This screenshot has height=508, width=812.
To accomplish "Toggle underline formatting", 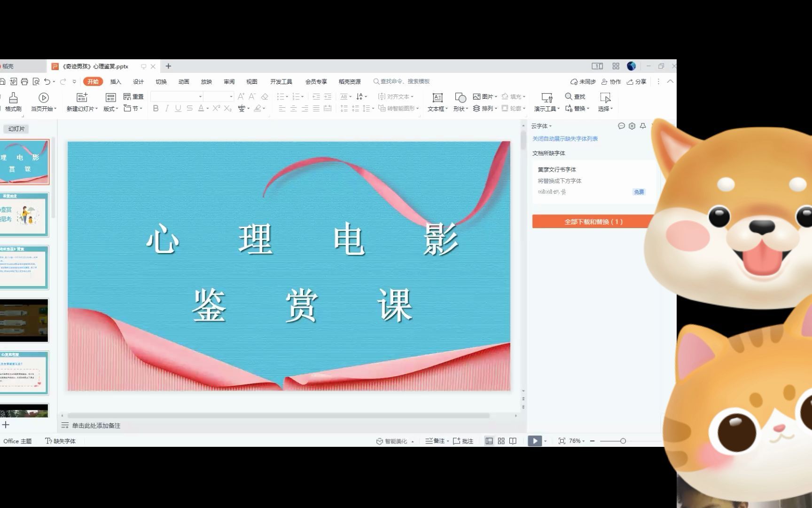I will tap(178, 108).
